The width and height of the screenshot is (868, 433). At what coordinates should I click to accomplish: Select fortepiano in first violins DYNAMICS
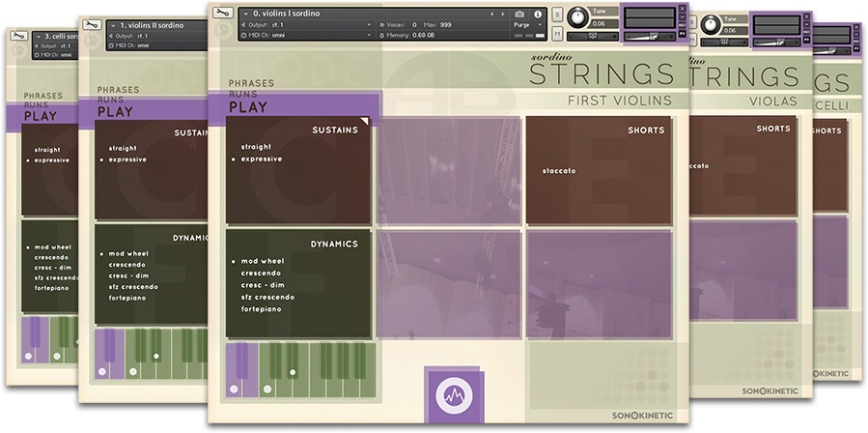click(261, 309)
